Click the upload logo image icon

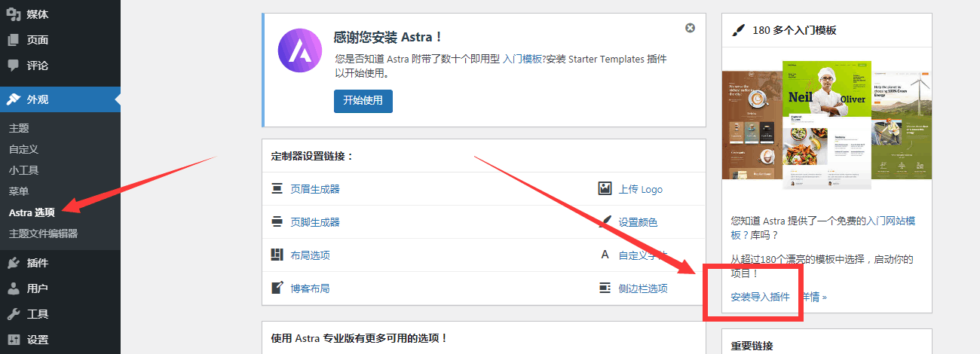[605, 189]
